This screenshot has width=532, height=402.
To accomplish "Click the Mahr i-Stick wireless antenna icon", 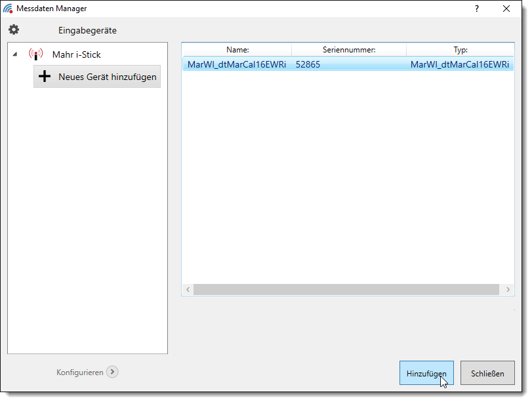I will click(36, 54).
